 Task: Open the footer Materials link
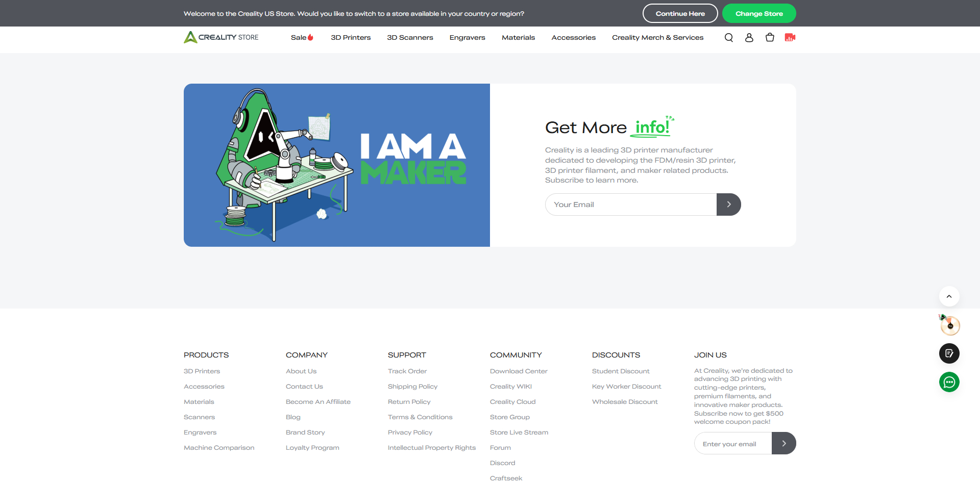click(x=199, y=402)
